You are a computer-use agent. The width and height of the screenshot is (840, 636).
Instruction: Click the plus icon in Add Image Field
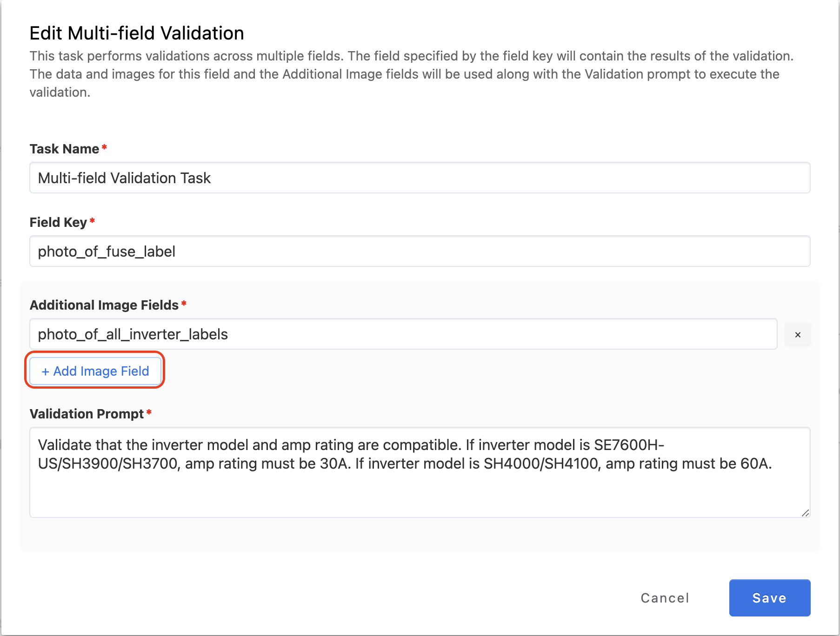(45, 371)
